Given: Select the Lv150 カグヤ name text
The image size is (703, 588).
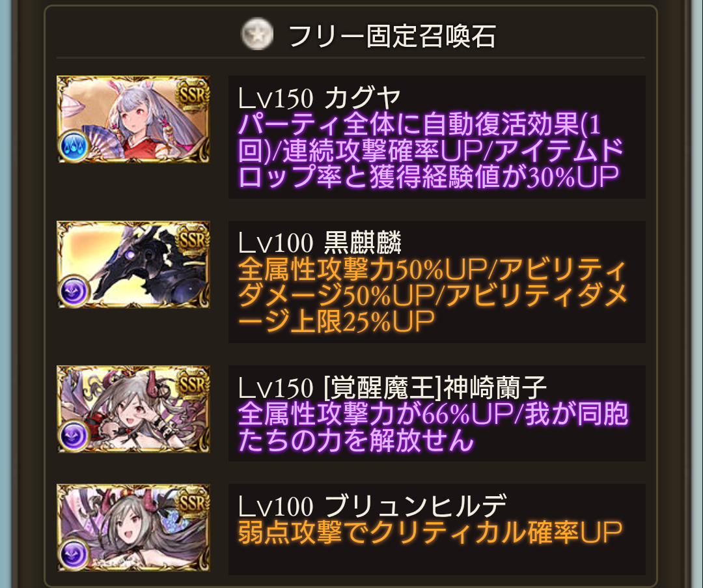Looking at the screenshot, I should (319, 97).
